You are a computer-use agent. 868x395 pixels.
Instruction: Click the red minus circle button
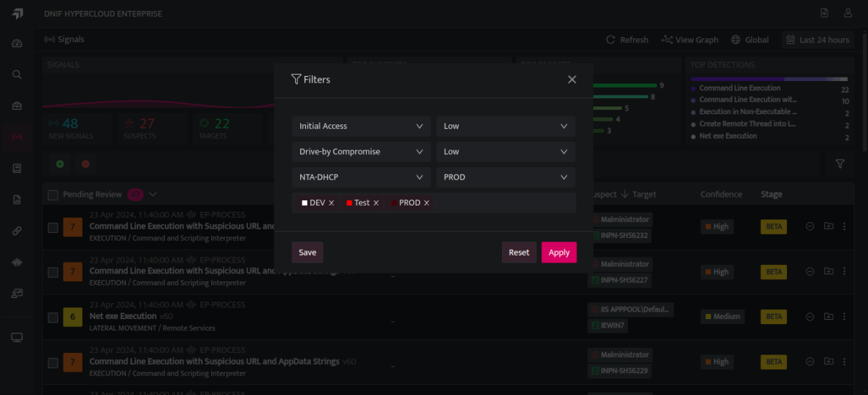tap(85, 164)
